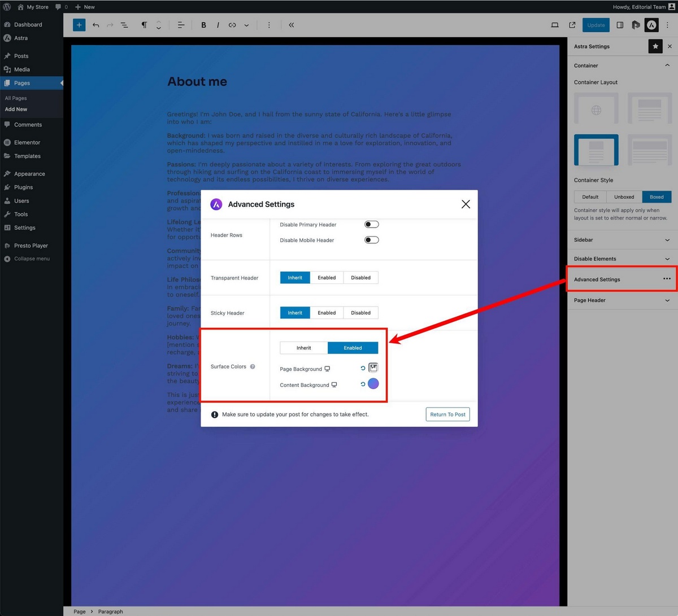This screenshot has width=678, height=616.
Task: Open the Surface Colors help tooltip
Action: pos(253,366)
